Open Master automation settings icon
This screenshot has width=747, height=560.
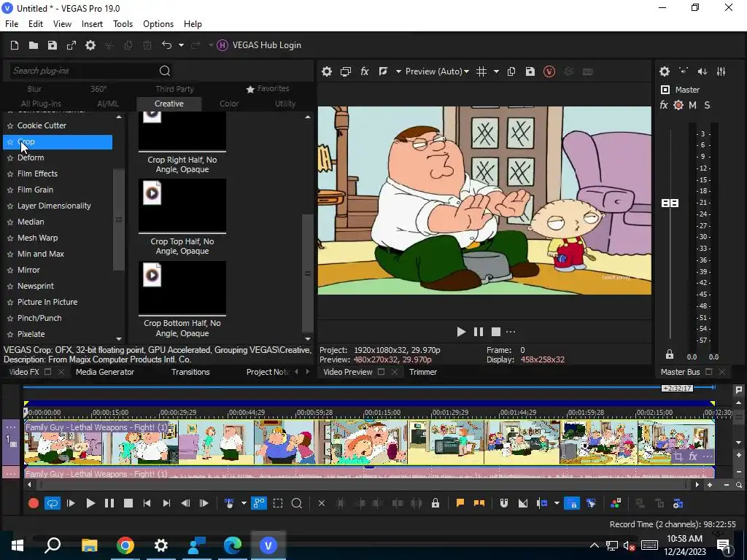click(x=678, y=105)
